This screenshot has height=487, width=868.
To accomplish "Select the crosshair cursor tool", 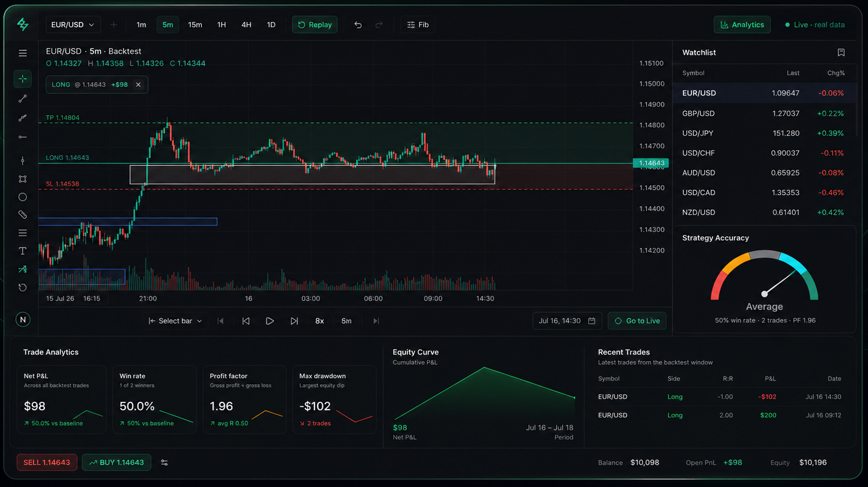I will coord(22,79).
